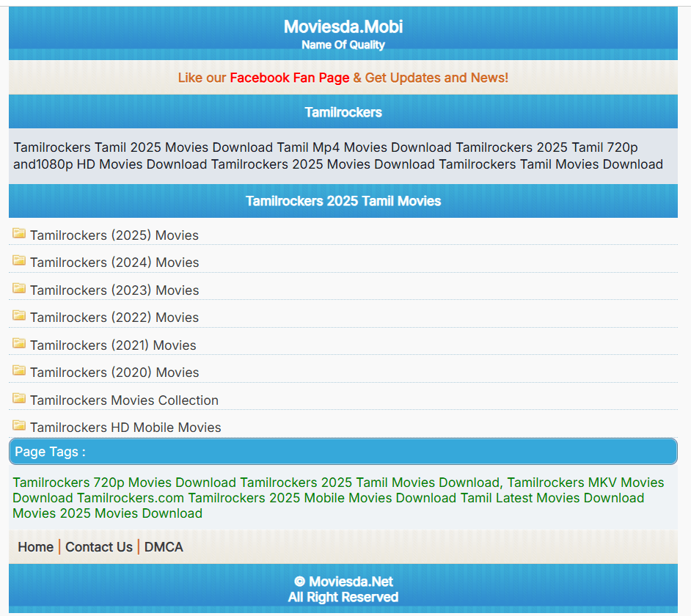691x616 pixels.
Task: Click Tamilrockers 2025 Tamil Movies heading
Action: click(x=343, y=201)
